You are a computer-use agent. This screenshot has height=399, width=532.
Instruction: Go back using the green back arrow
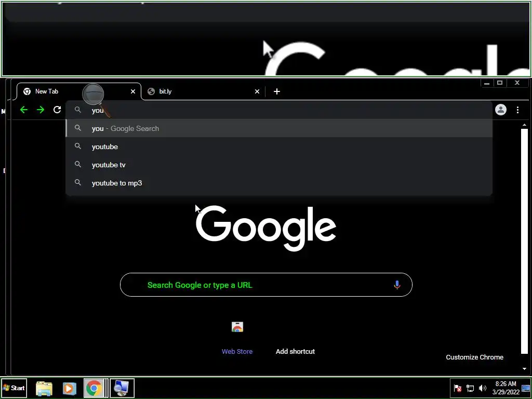pos(24,110)
